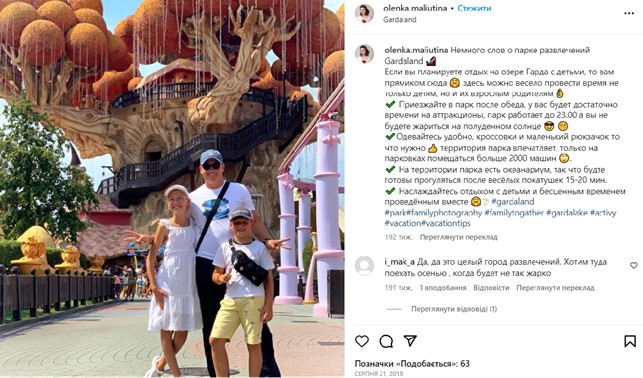Translate the i_mak_a comment text

coord(555,288)
